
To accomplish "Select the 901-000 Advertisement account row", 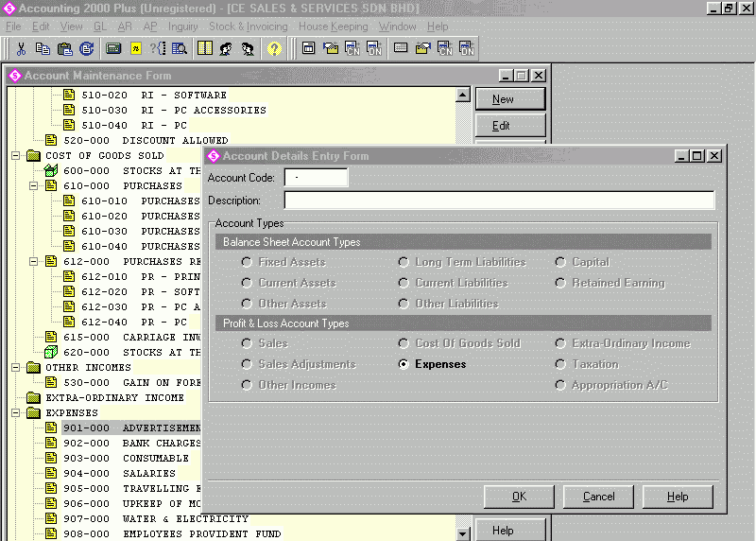I will [x=131, y=428].
